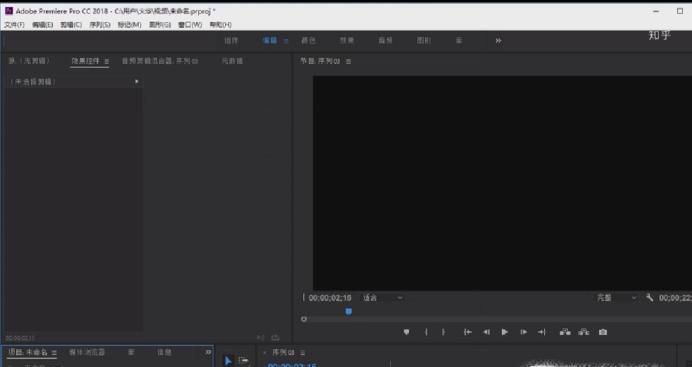Select the Track Select Forward tool
Screen dimensions: 692x367
[244, 361]
